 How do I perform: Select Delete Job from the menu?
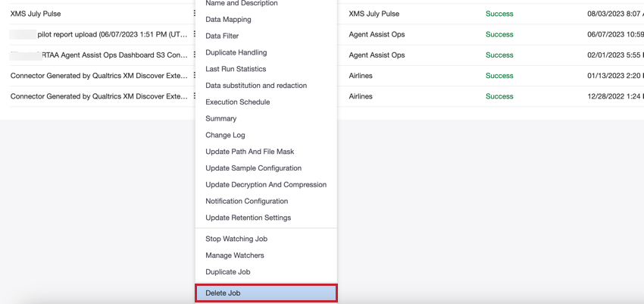(x=265, y=293)
